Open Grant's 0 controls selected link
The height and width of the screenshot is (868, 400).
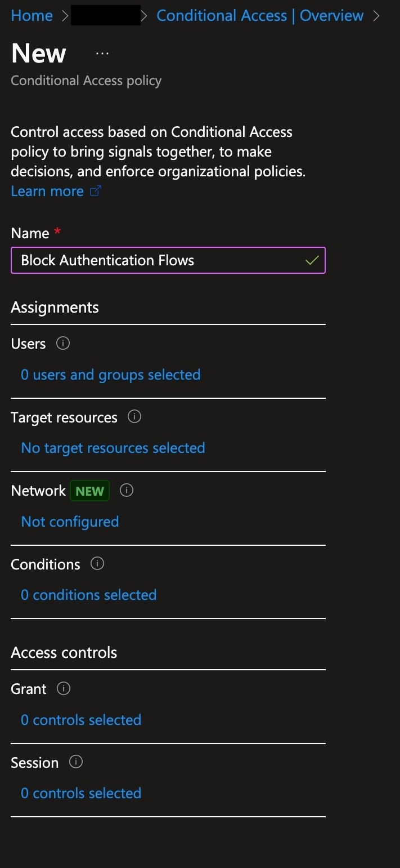click(x=81, y=720)
